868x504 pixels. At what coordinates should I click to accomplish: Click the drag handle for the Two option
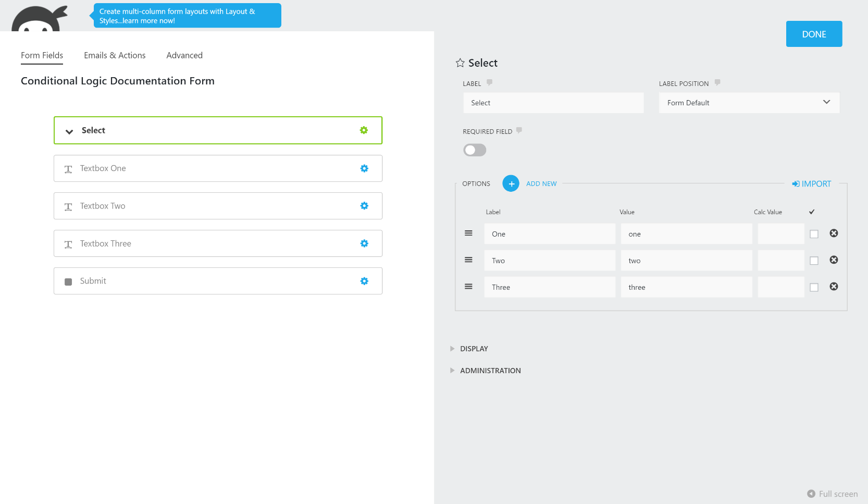point(468,260)
